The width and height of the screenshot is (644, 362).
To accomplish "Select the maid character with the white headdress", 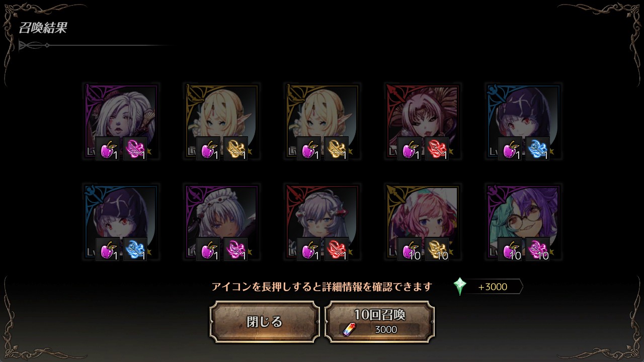I will [x=221, y=222].
